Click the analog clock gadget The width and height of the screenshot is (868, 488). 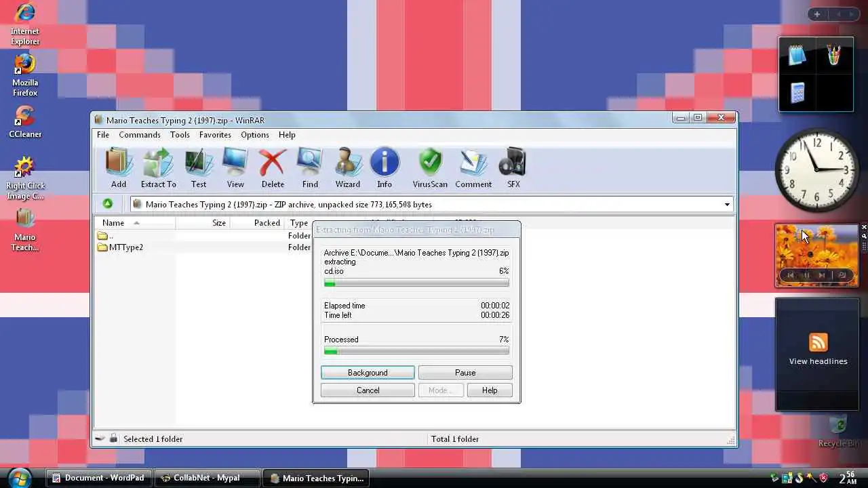817,170
